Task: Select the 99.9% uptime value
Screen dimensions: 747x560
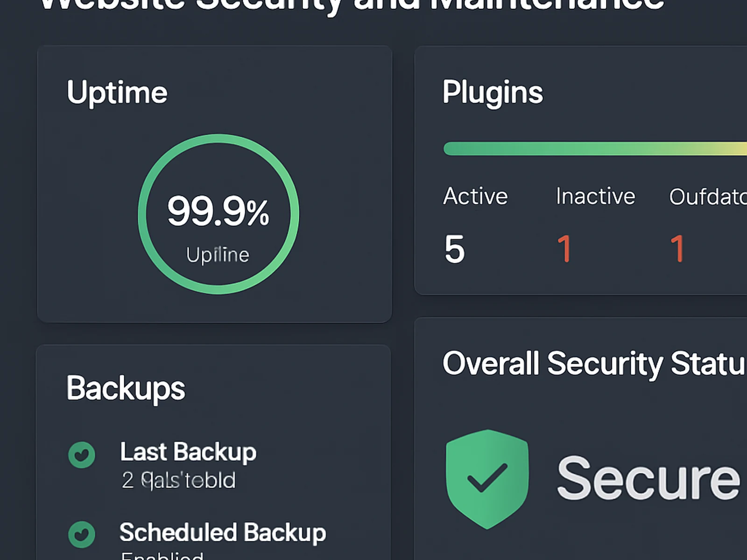Action: (218, 211)
